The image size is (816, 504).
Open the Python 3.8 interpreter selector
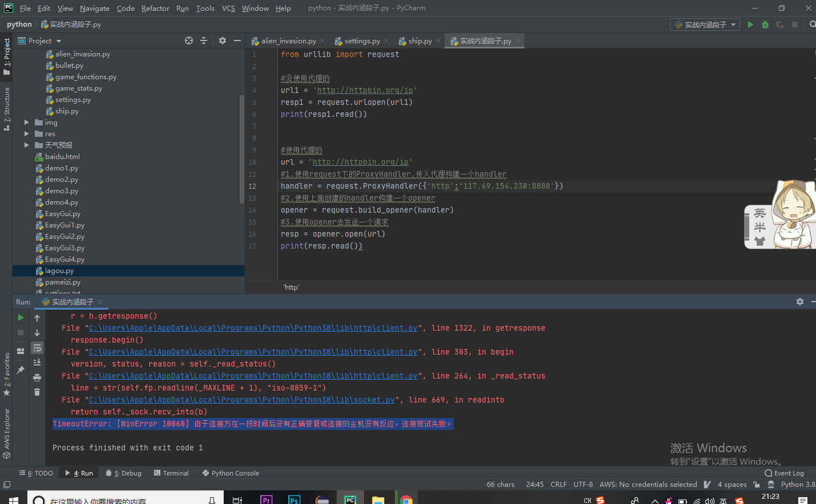(798, 485)
